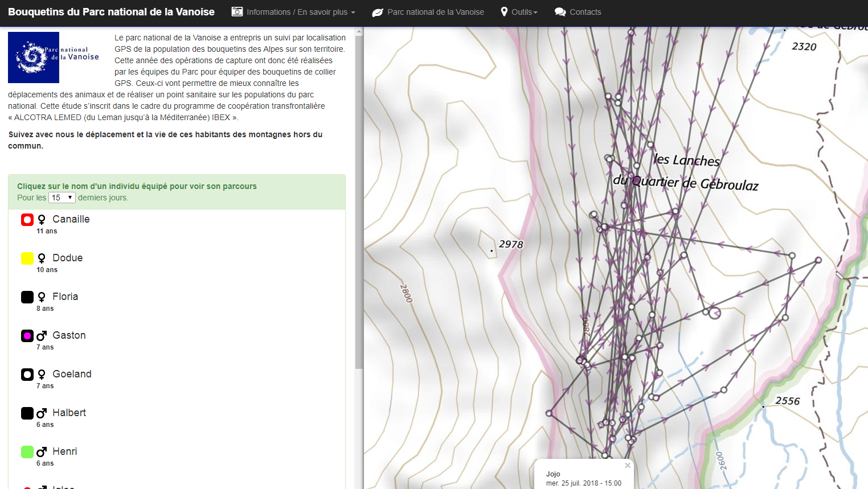Click the '11 ans' age under Canaille
The image size is (868, 489).
click(47, 231)
